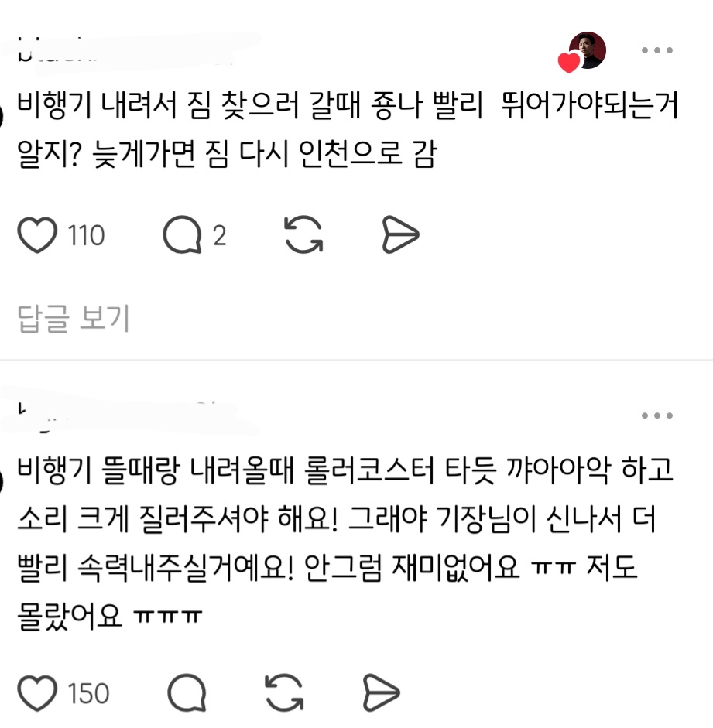Open comments on post with 2 replies
This screenshot has width=713, height=728.
(x=182, y=234)
